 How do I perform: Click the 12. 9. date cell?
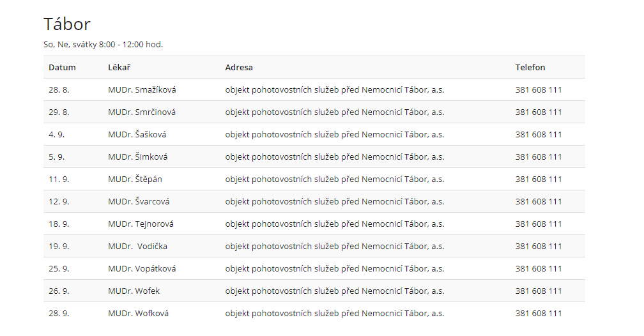(x=59, y=202)
